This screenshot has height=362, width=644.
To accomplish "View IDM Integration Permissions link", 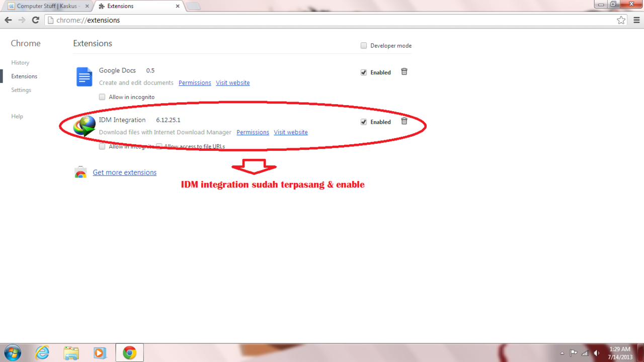I will click(x=253, y=132).
